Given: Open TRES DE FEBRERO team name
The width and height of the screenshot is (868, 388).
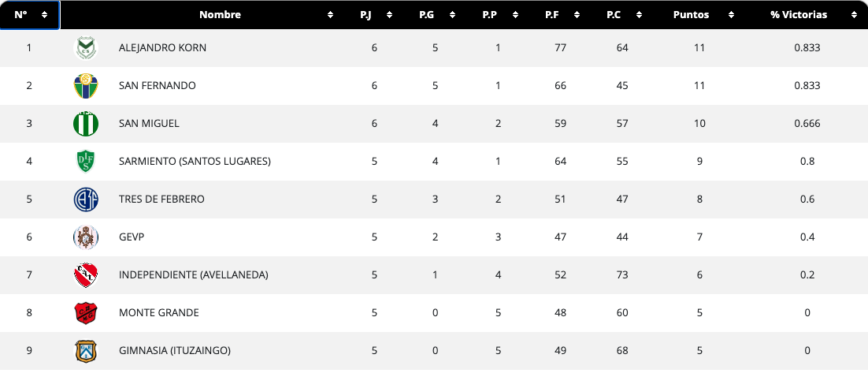Looking at the screenshot, I should coord(161,199).
